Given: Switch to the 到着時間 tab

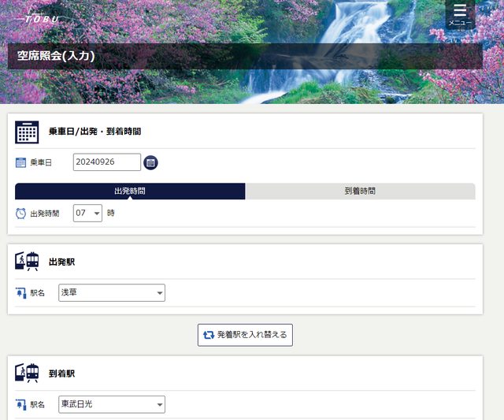Looking at the screenshot, I should coord(360,191).
